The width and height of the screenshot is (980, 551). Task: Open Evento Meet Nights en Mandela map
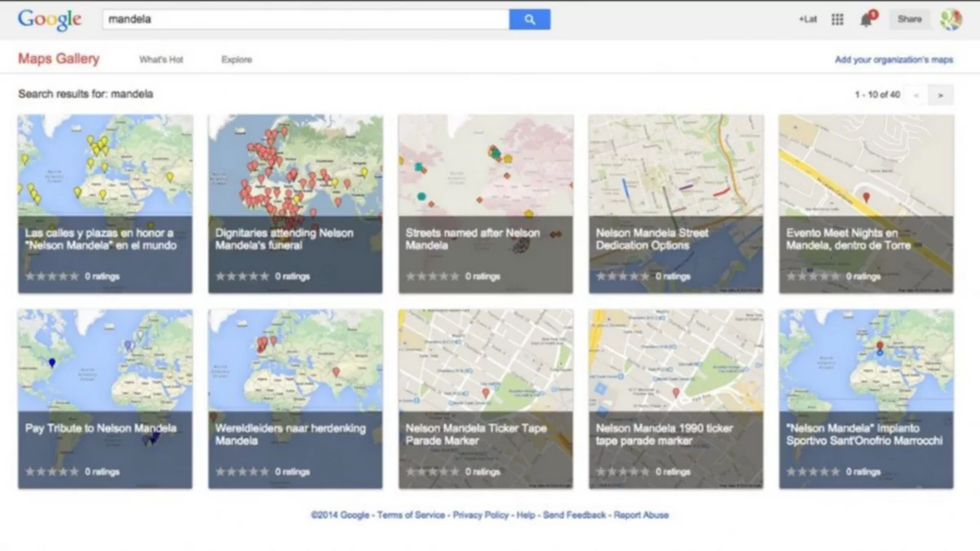point(866,204)
